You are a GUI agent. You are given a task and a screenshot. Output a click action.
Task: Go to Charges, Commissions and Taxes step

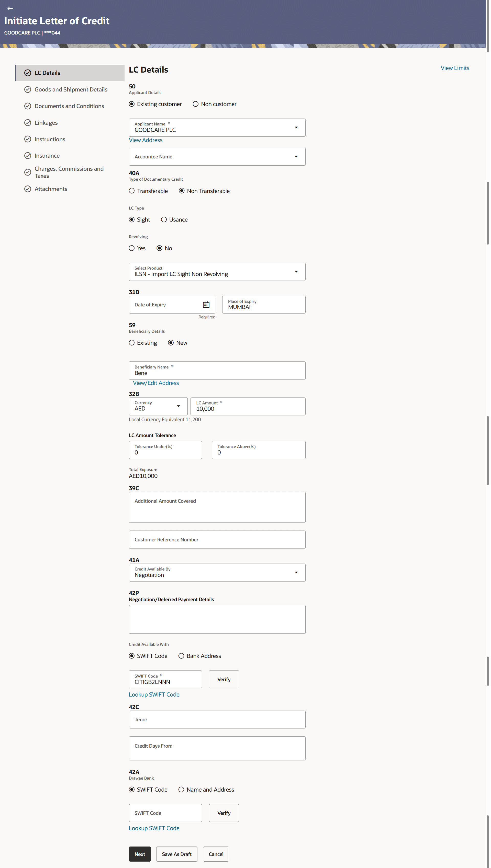69,172
